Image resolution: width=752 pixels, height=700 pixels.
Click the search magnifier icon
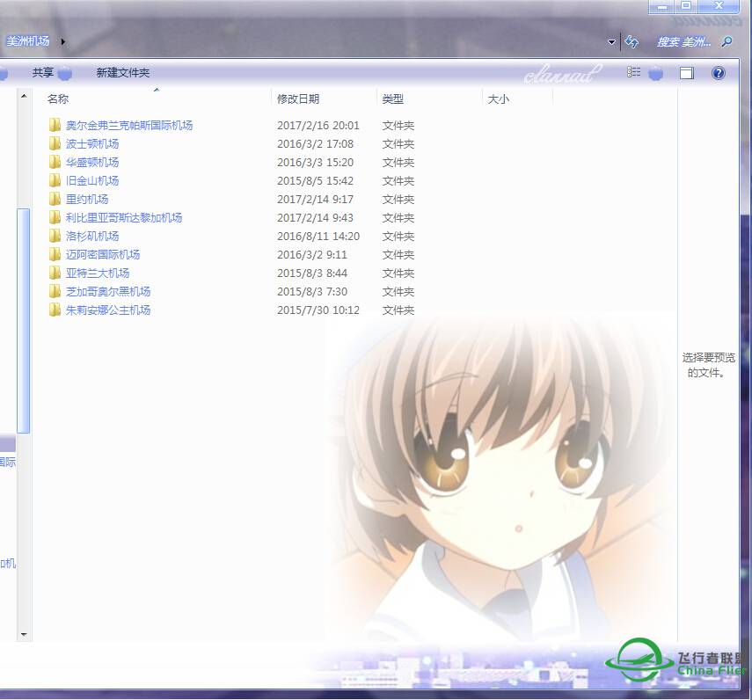coord(726,41)
